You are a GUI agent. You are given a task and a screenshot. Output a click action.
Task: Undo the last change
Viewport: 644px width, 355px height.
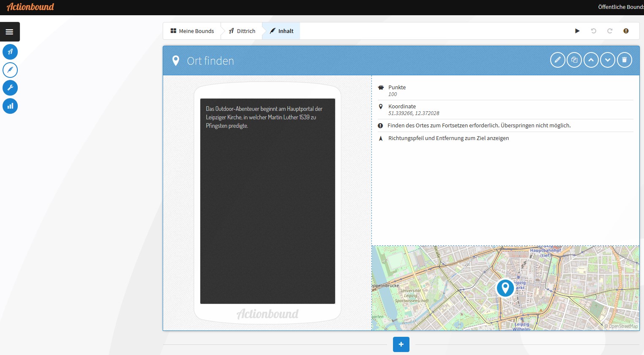click(593, 31)
